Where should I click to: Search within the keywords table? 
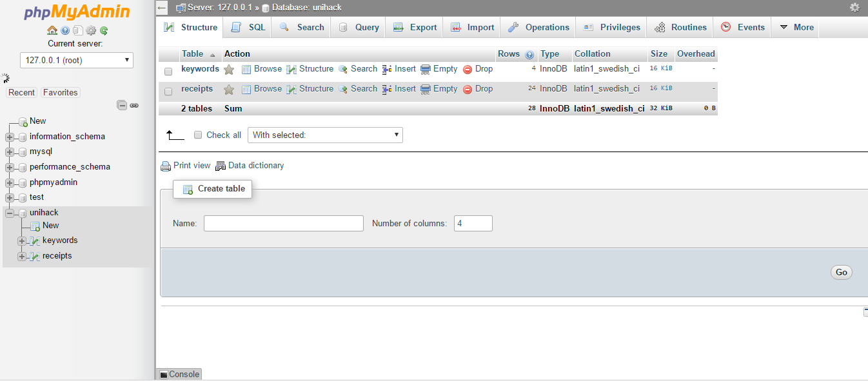pyautogui.click(x=358, y=69)
